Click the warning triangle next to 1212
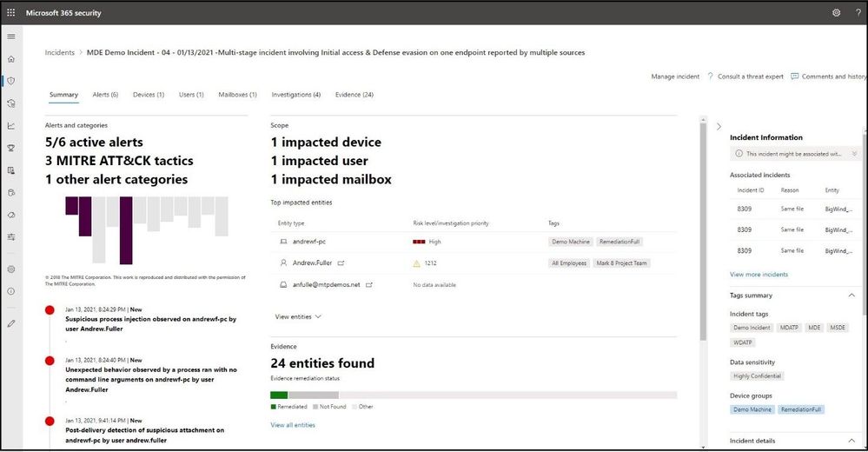Viewport: 868px width, 452px height. (x=417, y=263)
